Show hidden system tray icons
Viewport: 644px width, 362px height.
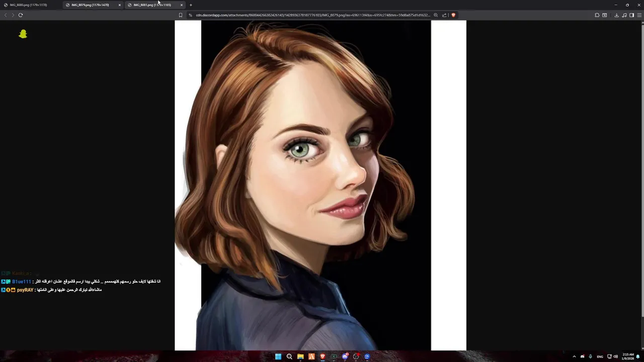[574, 356]
